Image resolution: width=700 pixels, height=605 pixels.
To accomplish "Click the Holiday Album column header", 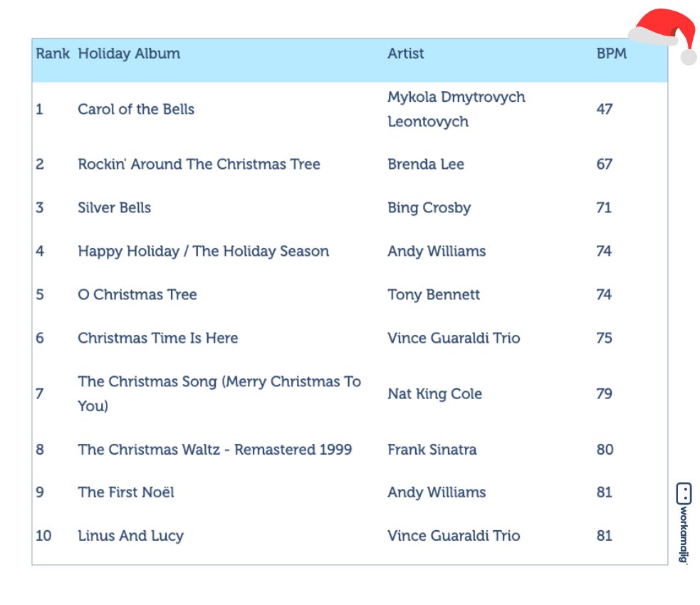I will point(129,53).
